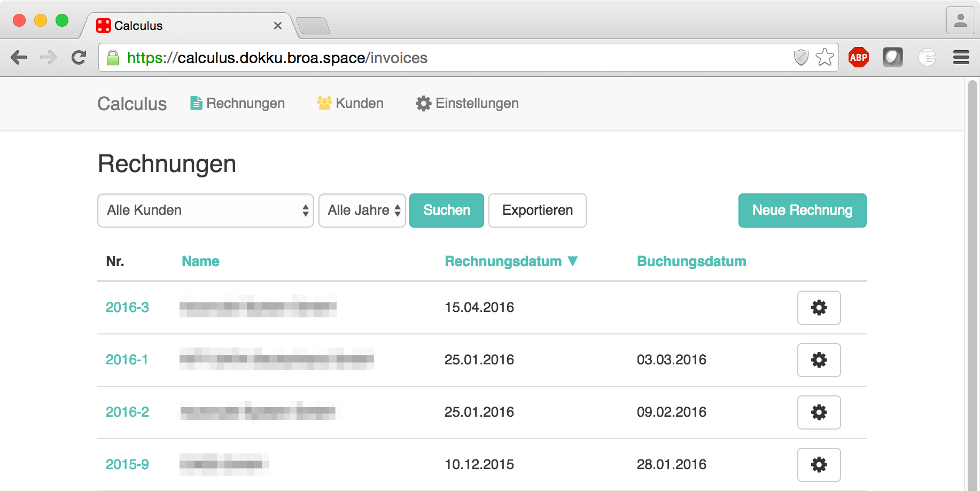980x491 pixels.
Task: Click the Adblock Plus extension icon
Action: (x=858, y=58)
